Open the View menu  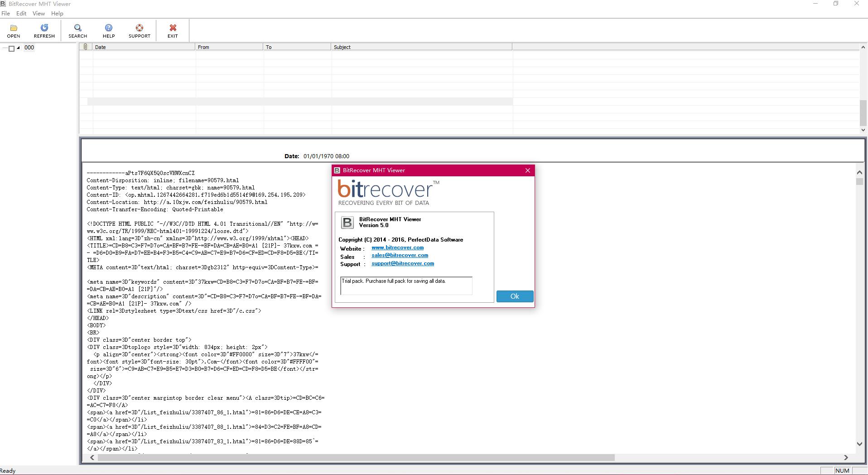(x=39, y=14)
